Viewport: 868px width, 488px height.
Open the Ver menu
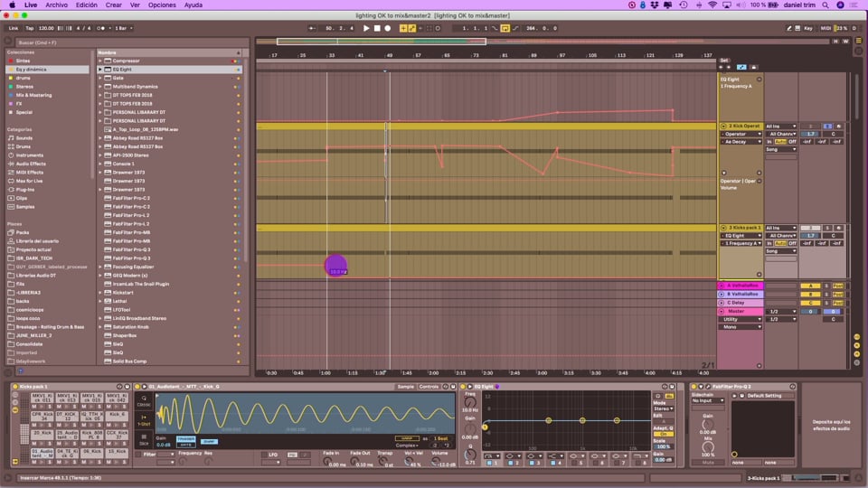pos(135,5)
